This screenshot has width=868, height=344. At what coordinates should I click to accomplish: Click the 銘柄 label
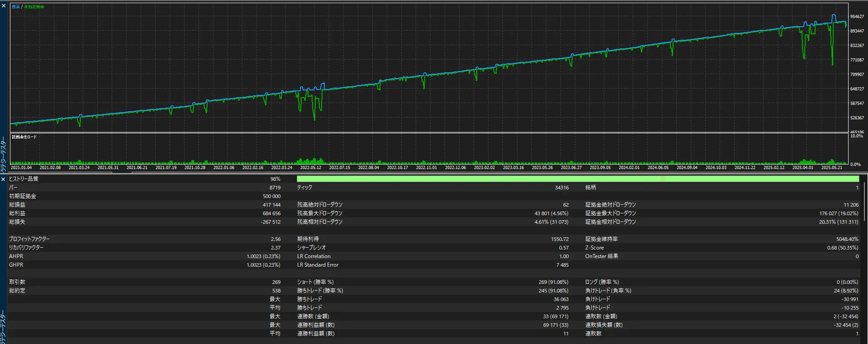[x=591, y=188]
